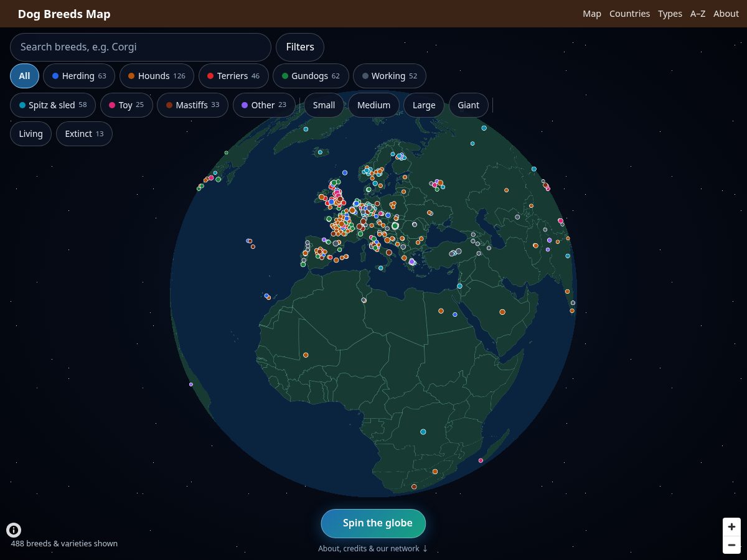Toggle the Toy filter chip
The image size is (747, 560).
pyautogui.click(x=126, y=105)
